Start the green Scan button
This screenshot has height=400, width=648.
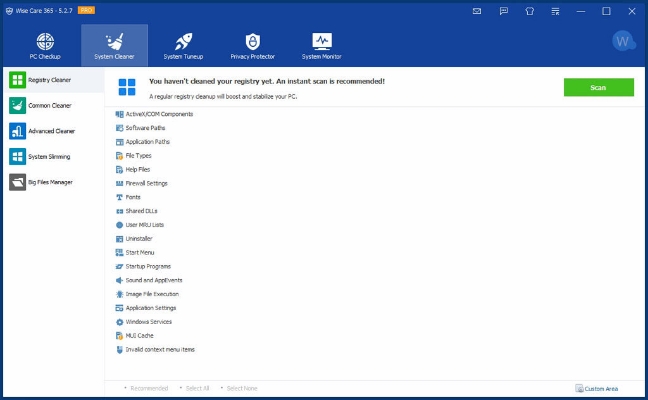pos(598,87)
